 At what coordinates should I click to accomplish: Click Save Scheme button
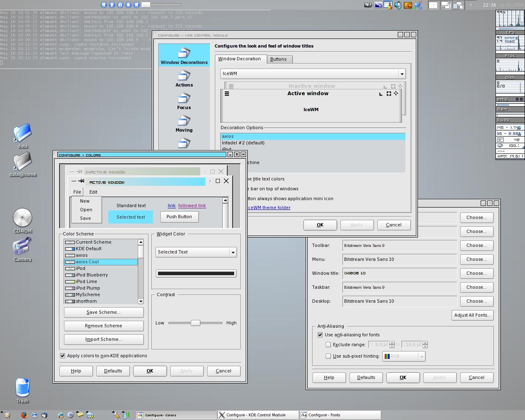coord(104,312)
